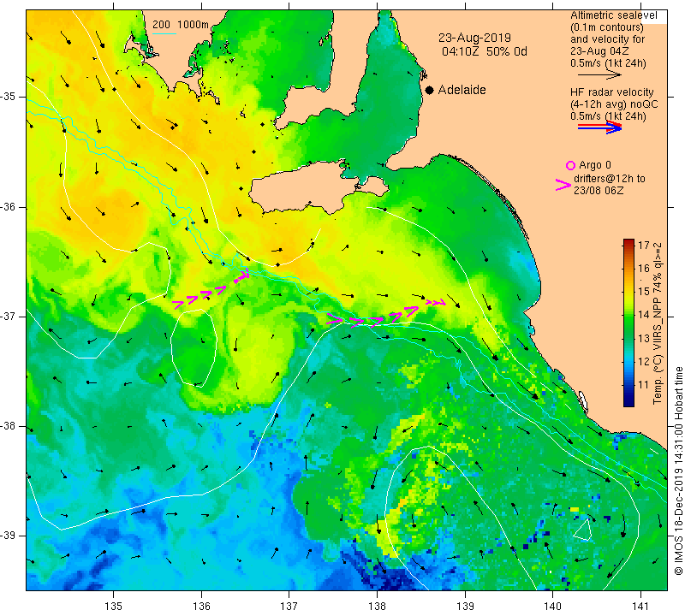The height and width of the screenshot is (616, 685).
Task: Click the red-blue HF radar velocity arrow
Action: 599,127
